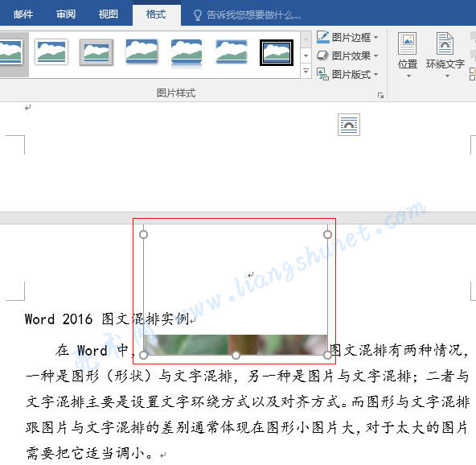Open the 视图 ribbon tab
Screen dimensions: 476x465
tap(108, 14)
